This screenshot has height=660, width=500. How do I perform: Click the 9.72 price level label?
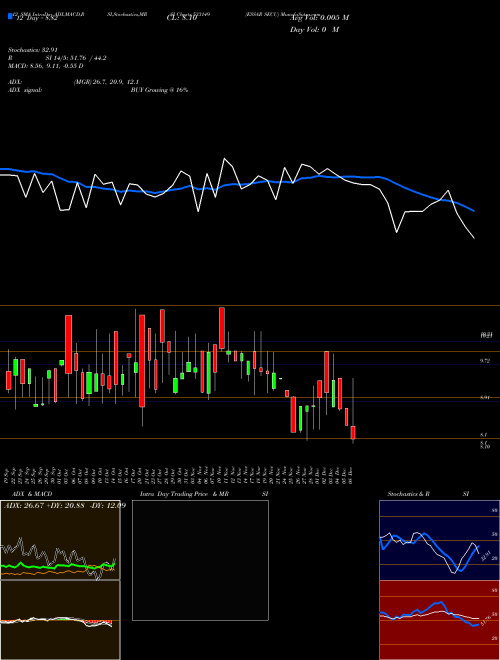click(x=485, y=361)
